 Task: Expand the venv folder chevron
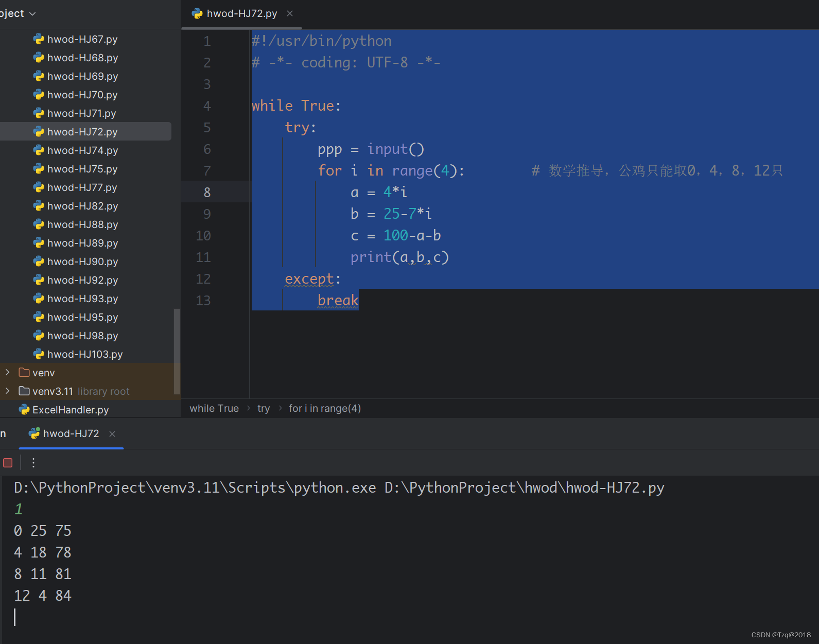(7, 372)
